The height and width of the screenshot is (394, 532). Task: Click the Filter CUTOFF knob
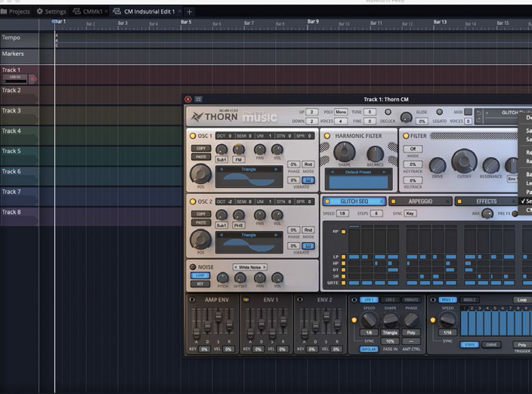[464, 162]
